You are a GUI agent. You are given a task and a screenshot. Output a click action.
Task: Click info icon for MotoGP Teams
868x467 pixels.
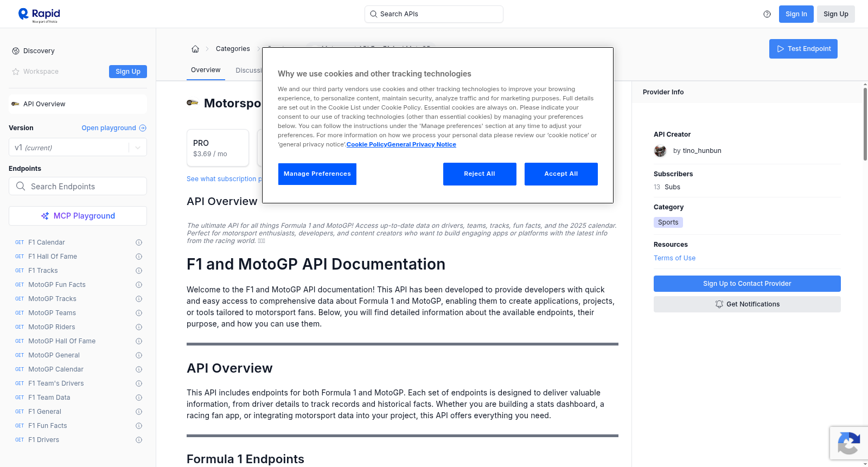point(139,313)
